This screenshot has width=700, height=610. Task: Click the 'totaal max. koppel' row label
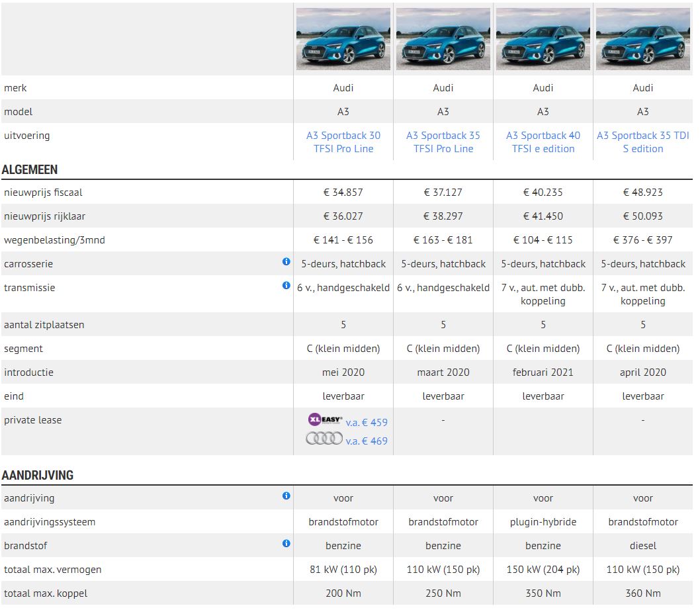46,593
